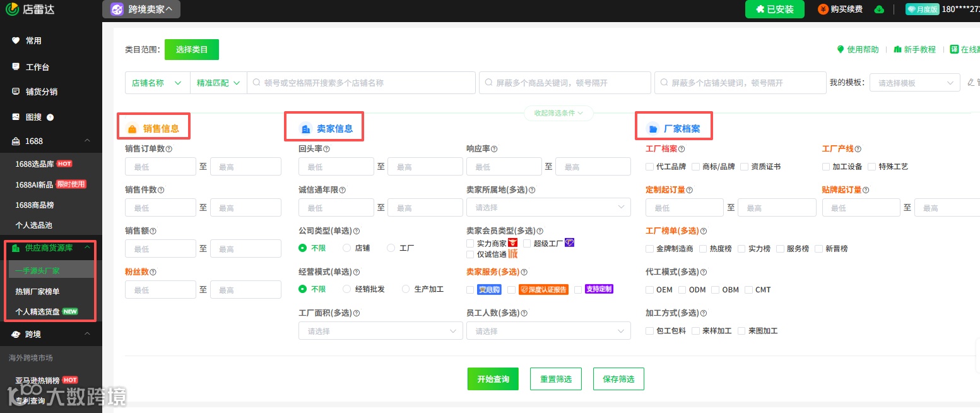
Task: Check the 来样加工 checkbox
Action: (695, 331)
